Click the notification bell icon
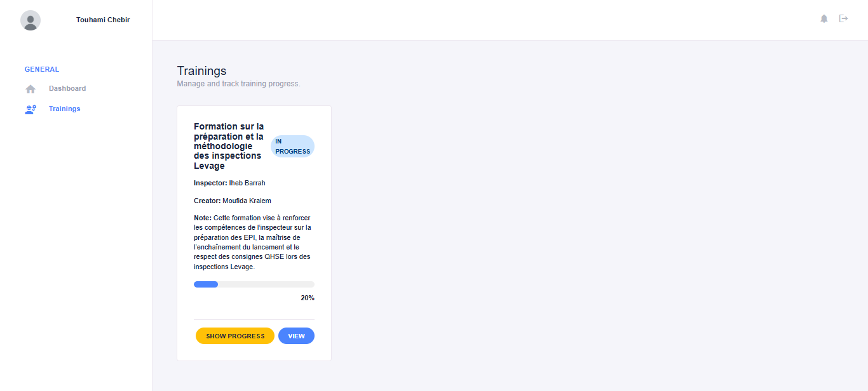 point(824,19)
